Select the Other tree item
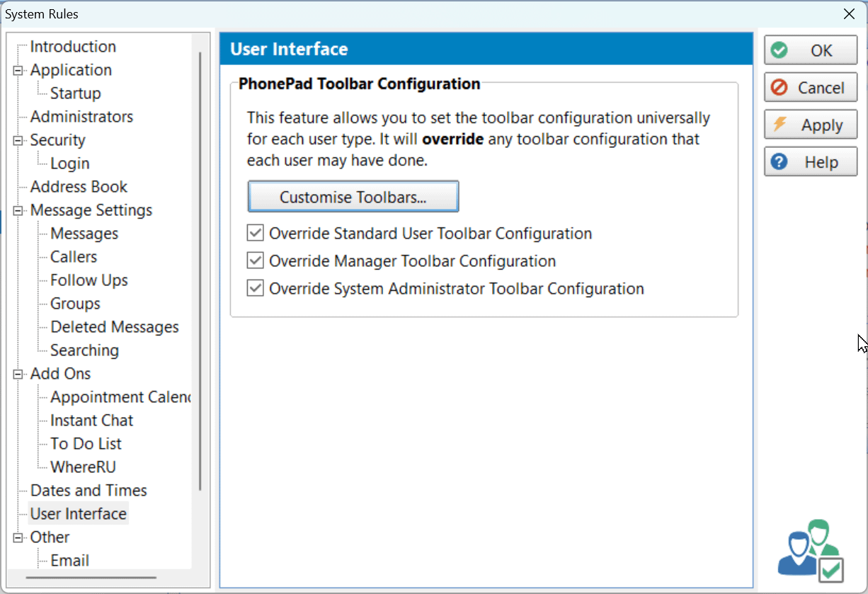The height and width of the screenshot is (594, 868). click(50, 537)
